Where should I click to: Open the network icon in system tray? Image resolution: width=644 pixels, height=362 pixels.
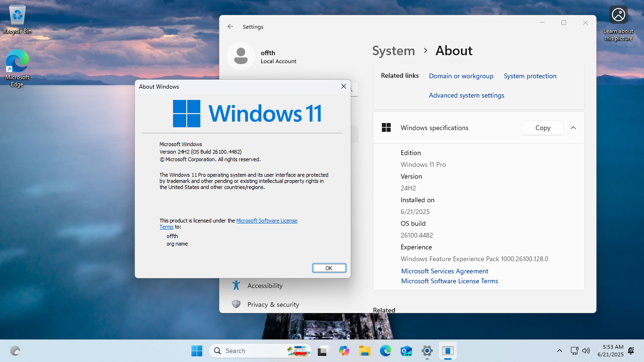pos(574,351)
